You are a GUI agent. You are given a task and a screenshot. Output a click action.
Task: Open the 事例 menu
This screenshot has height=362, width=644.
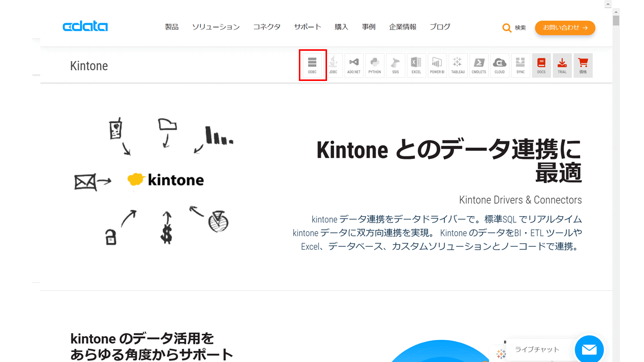[369, 27]
